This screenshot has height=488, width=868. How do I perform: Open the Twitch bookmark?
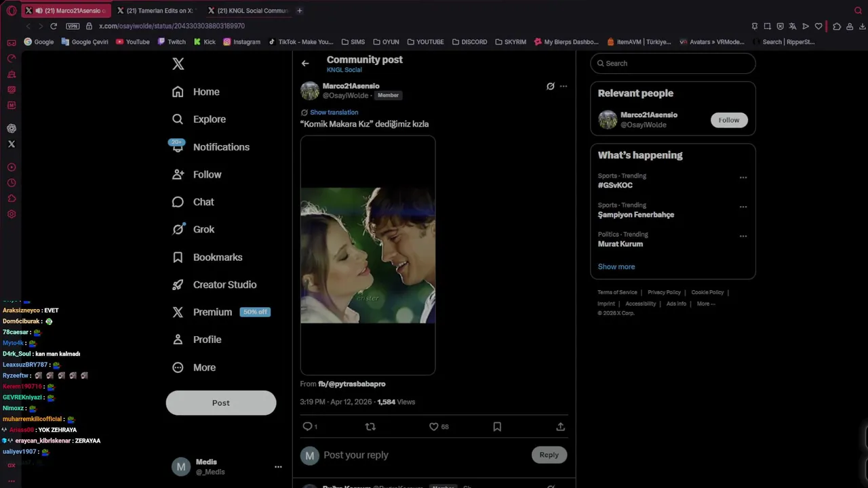pyautogui.click(x=172, y=42)
